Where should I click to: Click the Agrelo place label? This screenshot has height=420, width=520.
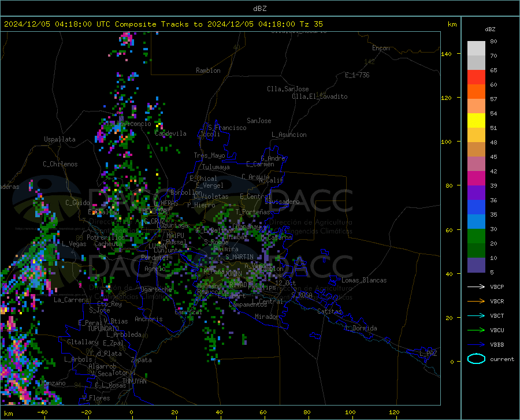click(155, 269)
